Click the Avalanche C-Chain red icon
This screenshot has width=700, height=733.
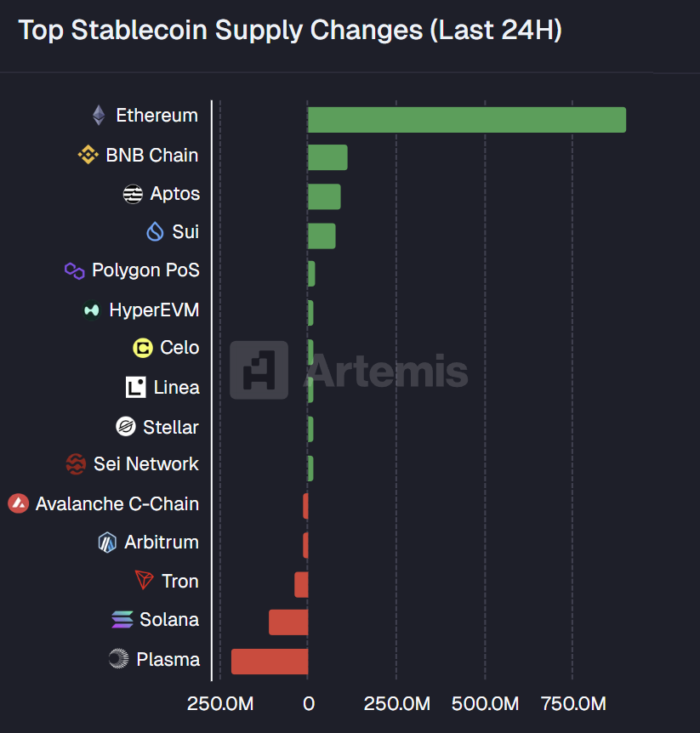[x=18, y=503]
